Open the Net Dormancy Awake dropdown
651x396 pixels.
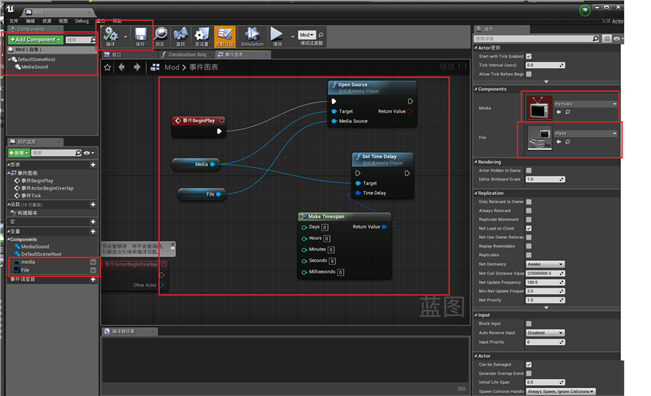pos(545,264)
